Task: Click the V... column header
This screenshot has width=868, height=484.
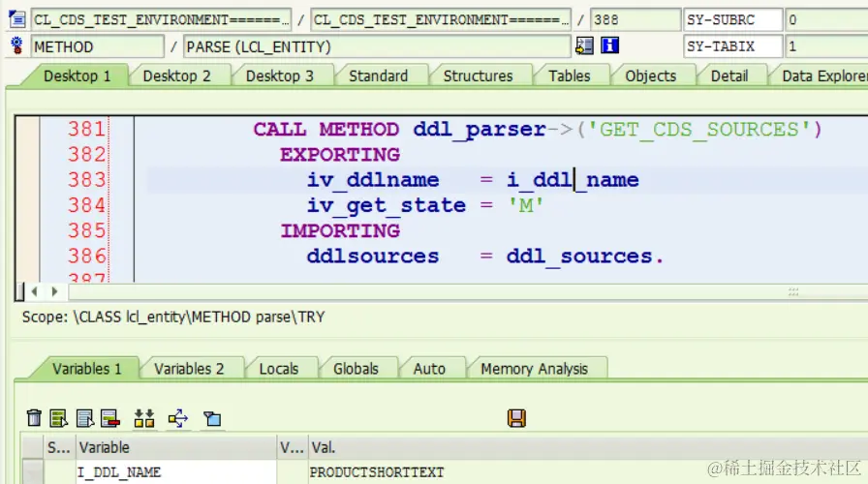Action: coord(292,447)
